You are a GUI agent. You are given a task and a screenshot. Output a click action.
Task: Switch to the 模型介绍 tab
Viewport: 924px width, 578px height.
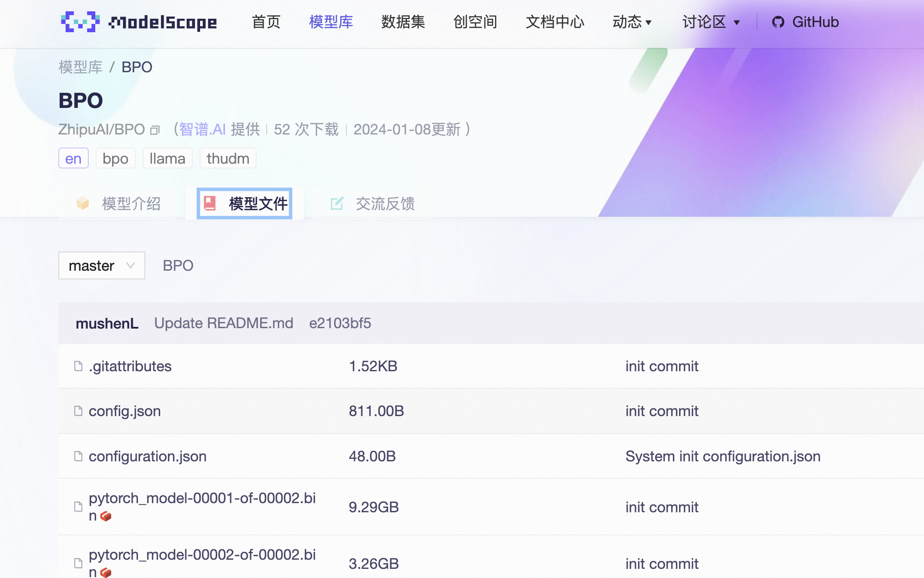(118, 203)
